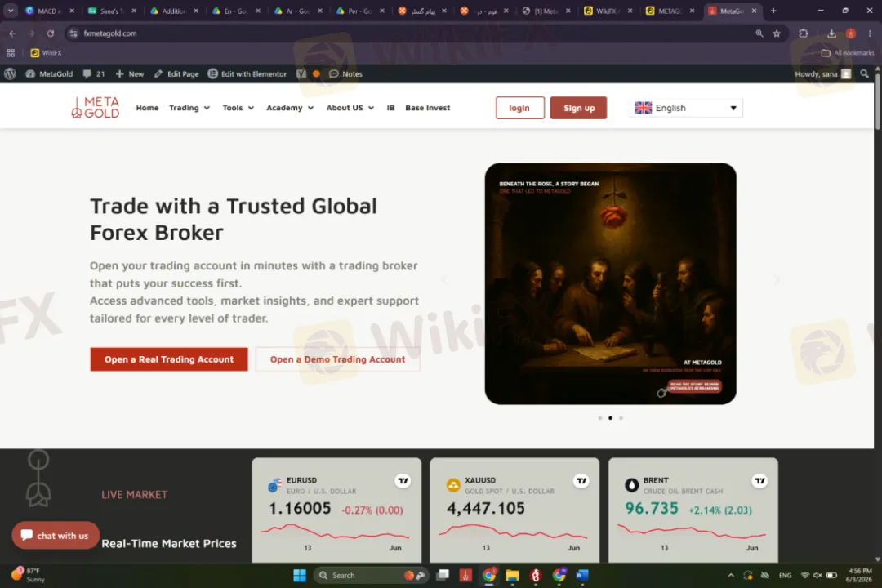Open Windows Start menu

tap(300, 575)
